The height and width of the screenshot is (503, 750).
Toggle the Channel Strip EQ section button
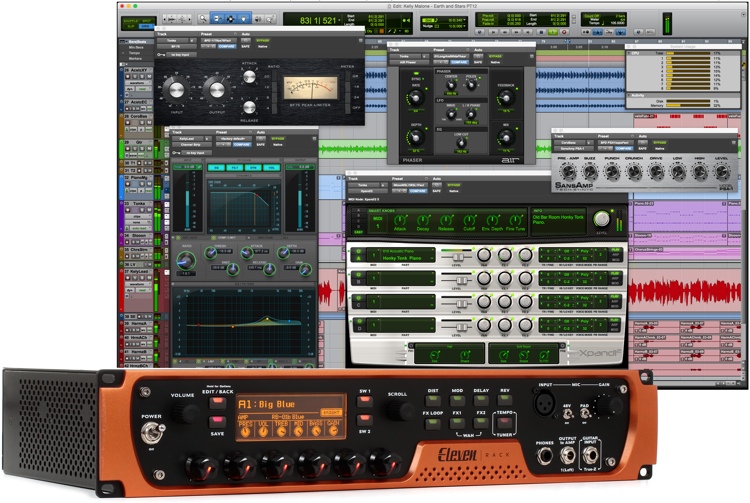click(216, 167)
